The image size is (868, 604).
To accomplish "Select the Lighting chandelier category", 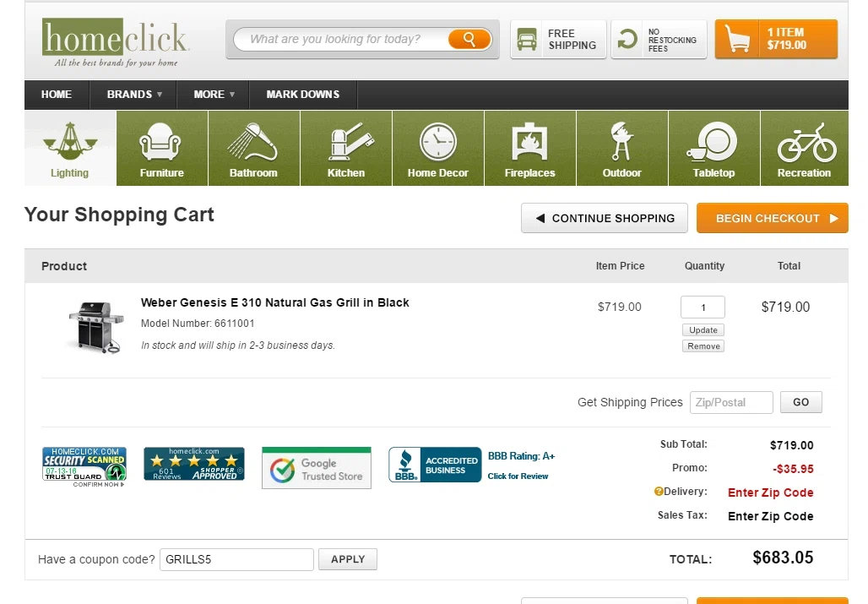I will click(x=70, y=149).
